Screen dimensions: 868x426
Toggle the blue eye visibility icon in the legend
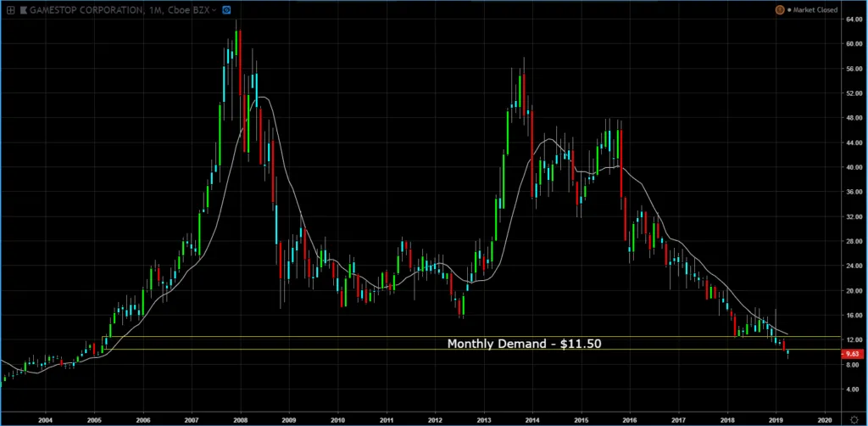click(x=226, y=9)
